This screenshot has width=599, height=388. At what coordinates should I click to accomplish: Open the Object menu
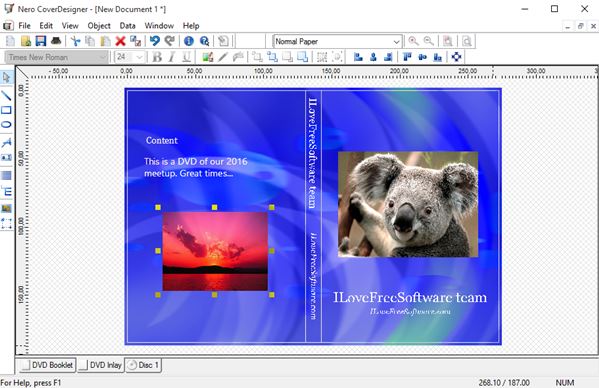[99, 26]
